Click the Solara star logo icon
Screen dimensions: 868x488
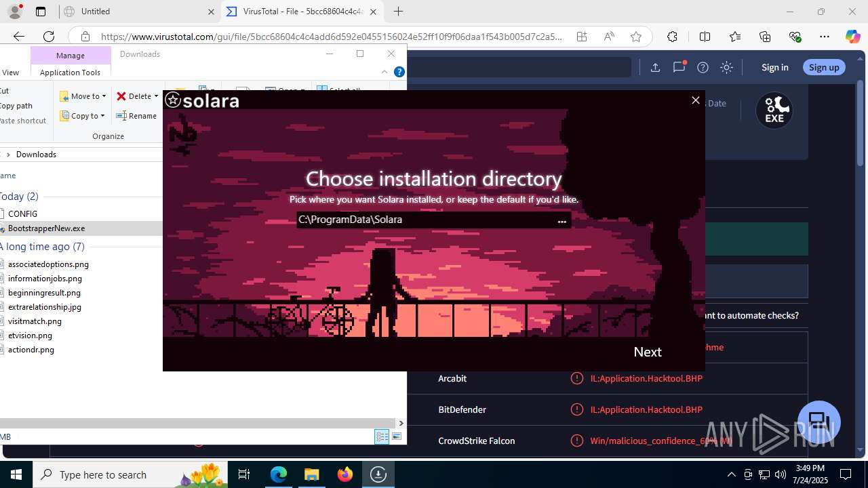click(x=173, y=101)
